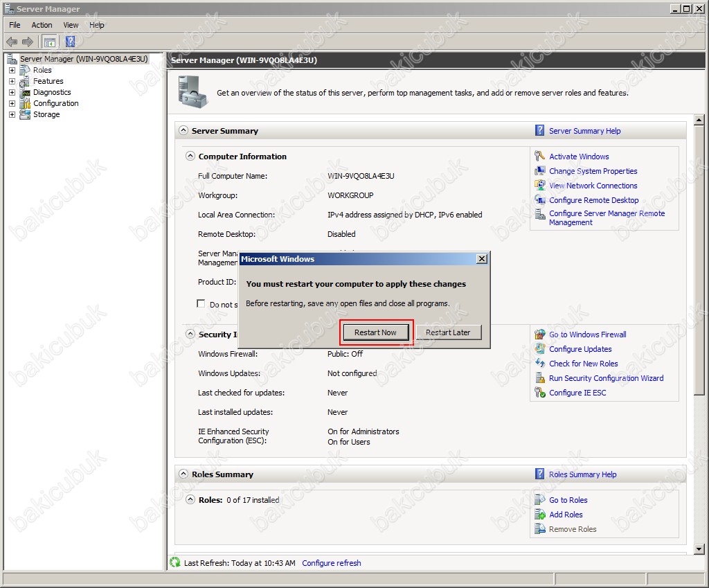Open the Roles Summary Help link
The width and height of the screenshot is (709, 588).
click(x=582, y=474)
